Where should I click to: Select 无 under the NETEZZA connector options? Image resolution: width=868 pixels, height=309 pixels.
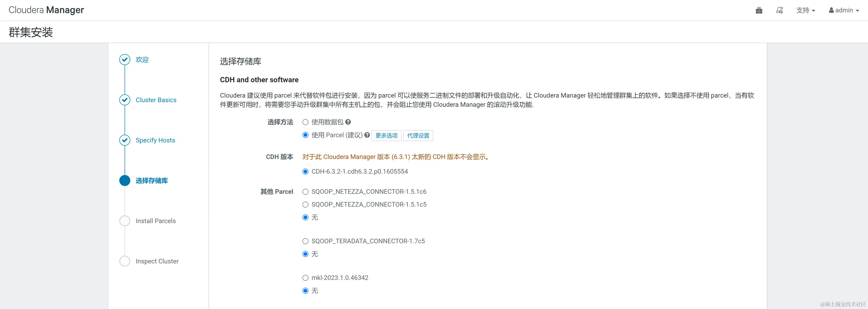coord(305,217)
